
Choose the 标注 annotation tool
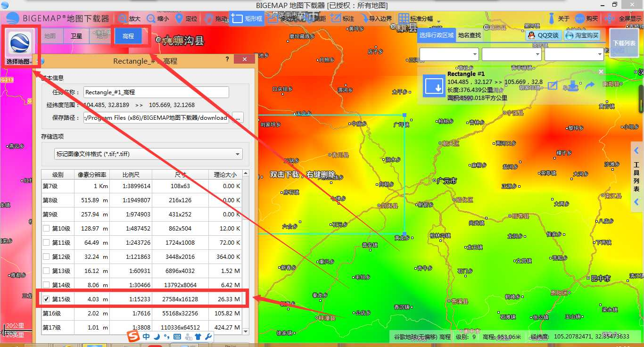[x=342, y=19]
